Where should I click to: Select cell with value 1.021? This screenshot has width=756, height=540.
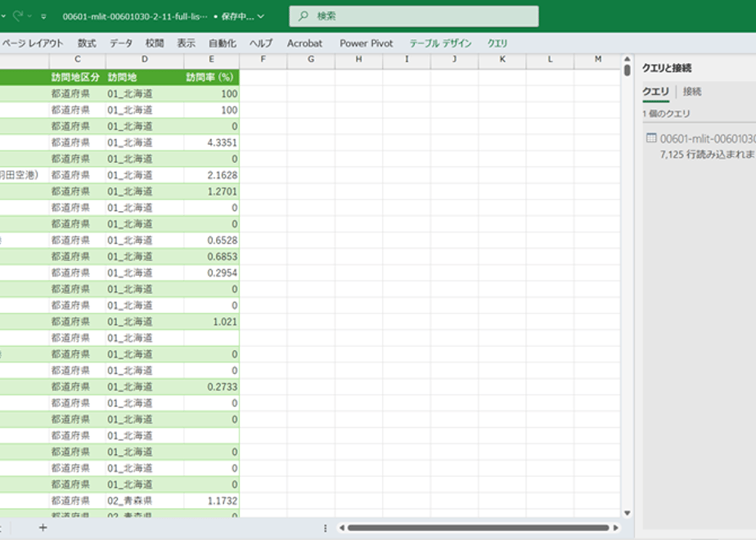point(211,322)
